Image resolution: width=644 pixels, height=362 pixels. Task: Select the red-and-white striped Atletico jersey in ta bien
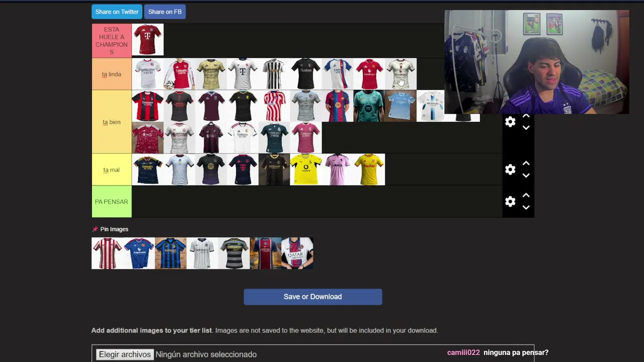point(275,106)
